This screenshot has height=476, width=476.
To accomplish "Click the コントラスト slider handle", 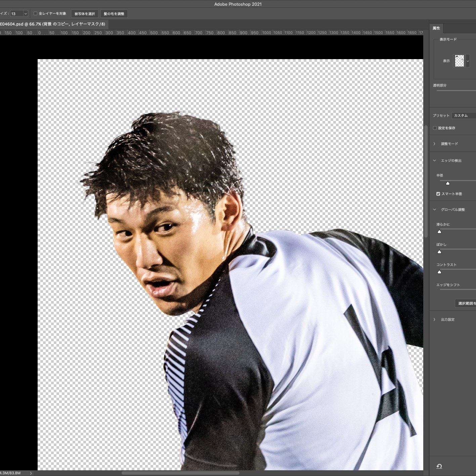I will coord(439,272).
